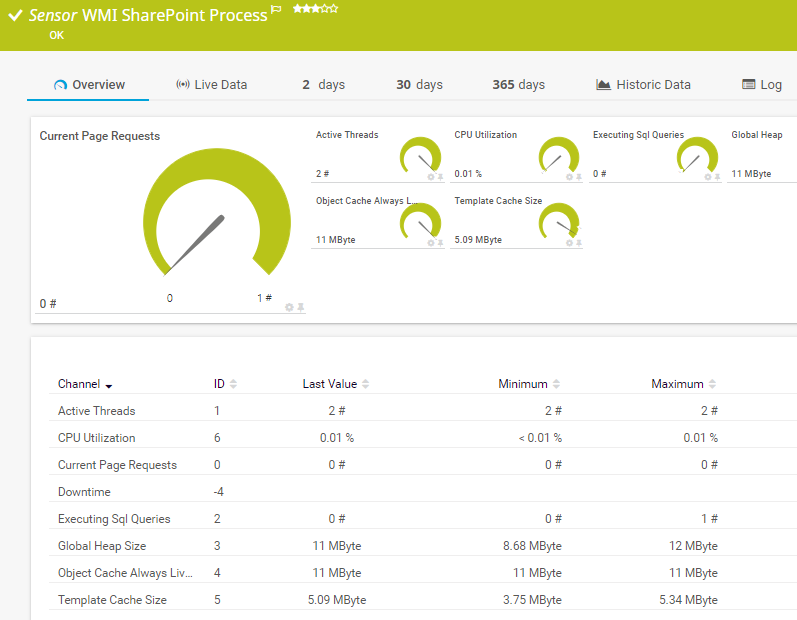
Task: Open gear settings for Current Page Requests gauge
Action: (x=290, y=307)
